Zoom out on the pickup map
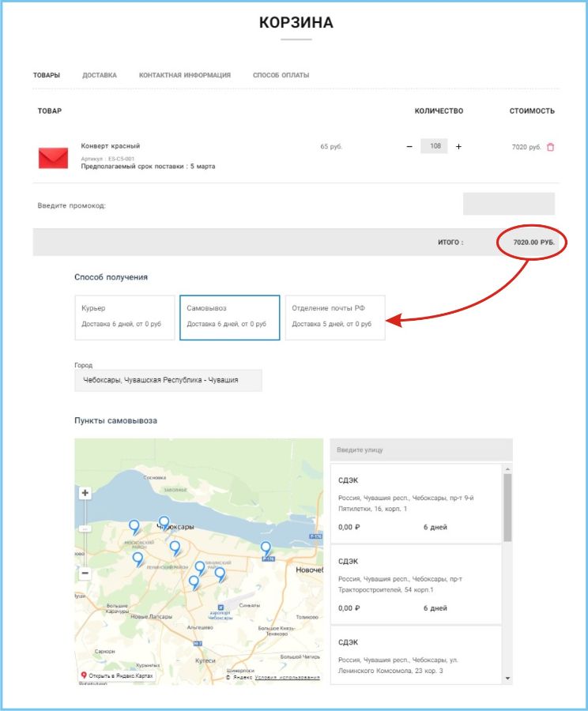Viewport: 588px width, 711px height. 85,573
